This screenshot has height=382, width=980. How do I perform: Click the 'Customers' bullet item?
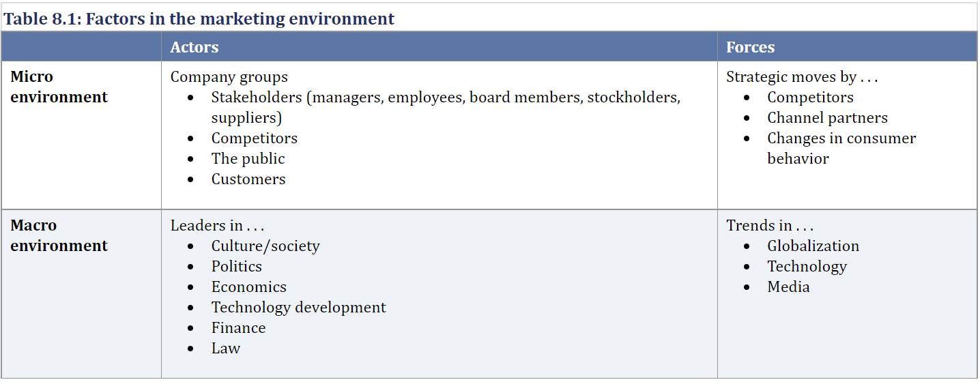pyautogui.click(x=248, y=179)
